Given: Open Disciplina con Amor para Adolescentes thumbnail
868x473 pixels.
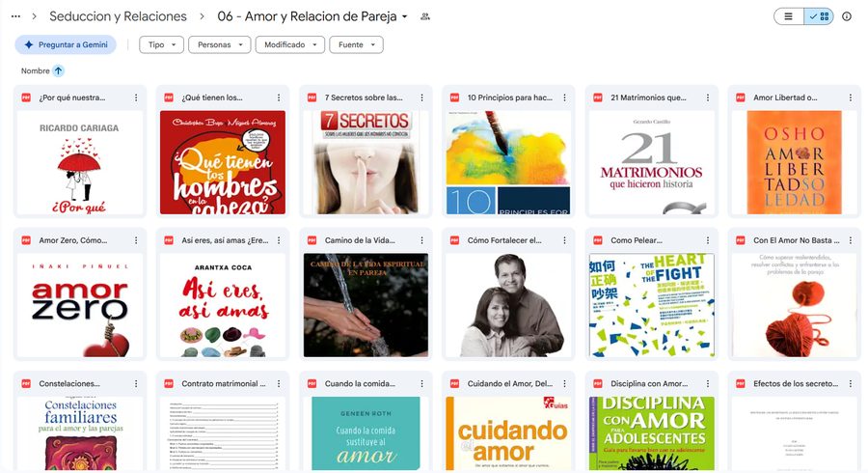Looking at the screenshot, I should tap(652, 433).
